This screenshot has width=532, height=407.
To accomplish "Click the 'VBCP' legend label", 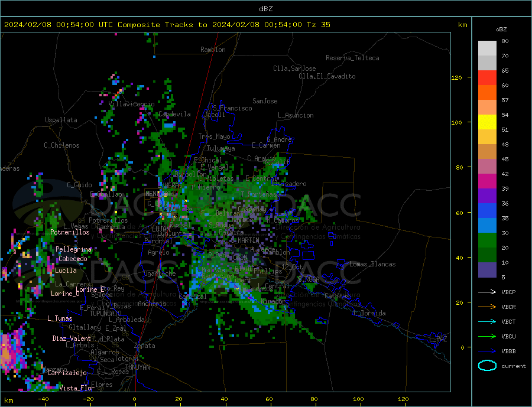I will pyautogui.click(x=508, y=292).
